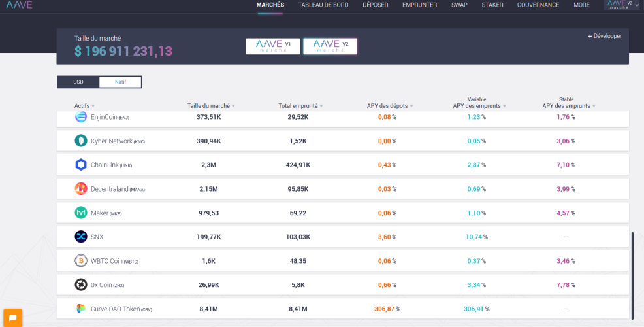Screen dimensions: 644x327
Task: Click the Decentraland MANA icon
Action: [x=81, y=189]
